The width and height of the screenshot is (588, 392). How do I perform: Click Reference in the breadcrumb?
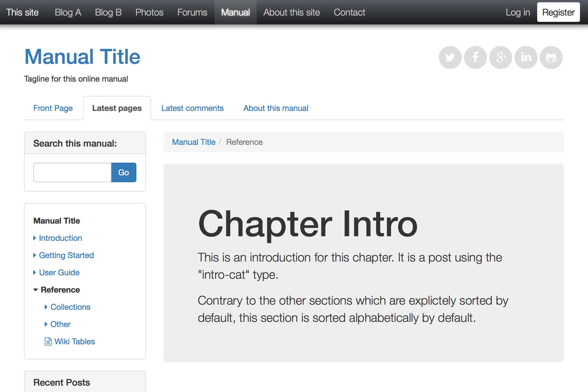click(244, 142)
